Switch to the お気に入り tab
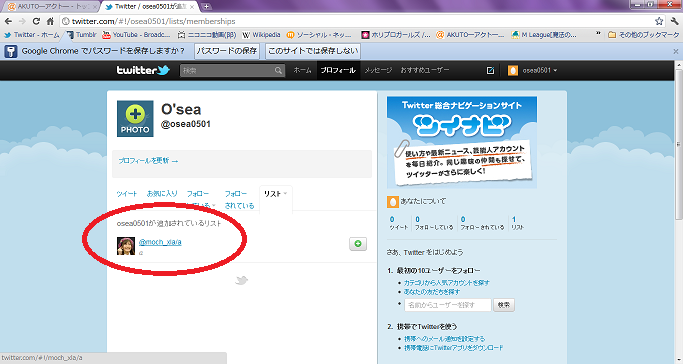683x364 pixels. pyautogui.click(x=162, y=194)
